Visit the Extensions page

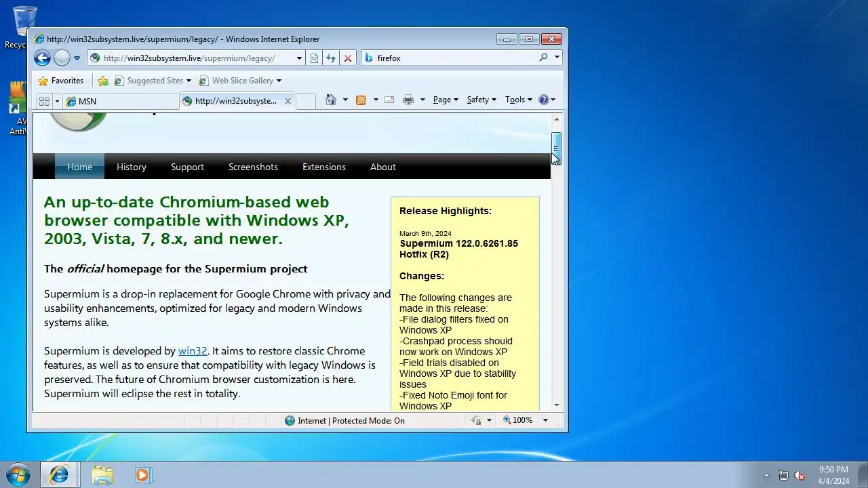(x=324, y=167)
